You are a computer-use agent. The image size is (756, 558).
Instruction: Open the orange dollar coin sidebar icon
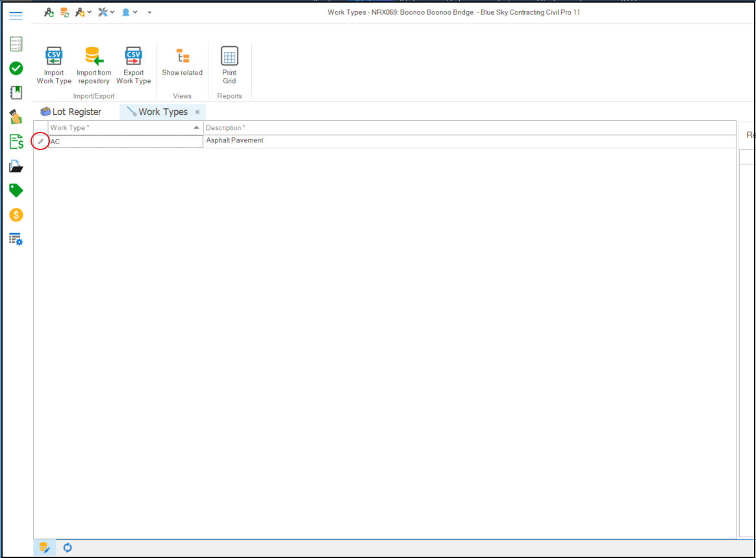click(16, 214)
